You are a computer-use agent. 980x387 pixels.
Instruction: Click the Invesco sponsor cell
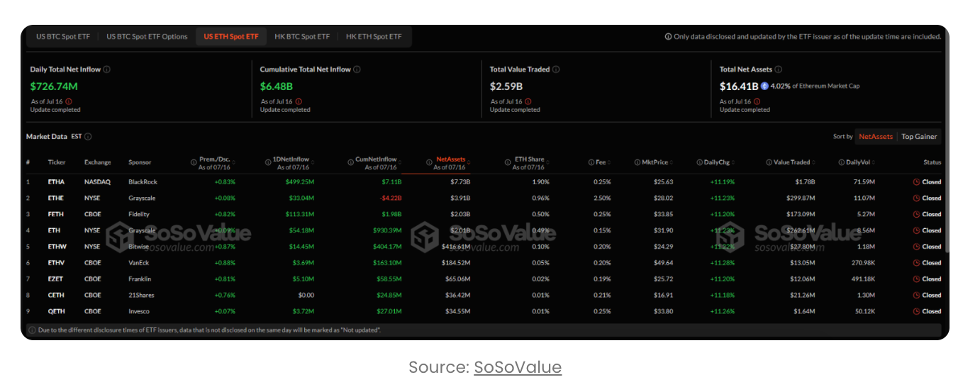(x=140, y=311)
